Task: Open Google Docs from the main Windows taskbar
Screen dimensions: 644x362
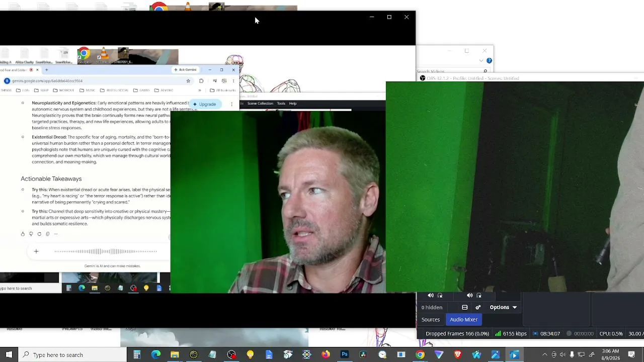Action: tap(269, 354)
